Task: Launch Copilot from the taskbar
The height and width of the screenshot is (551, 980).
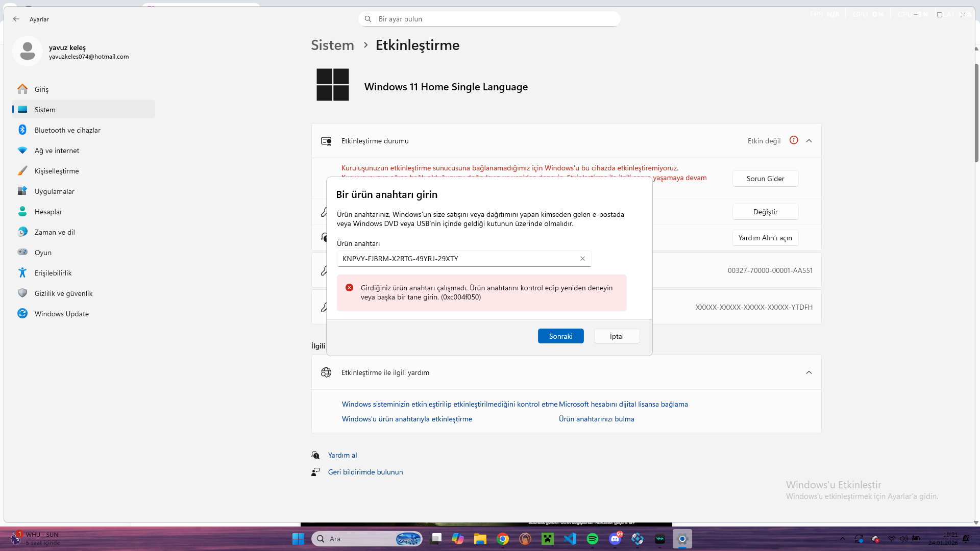Action: coord(458,539)
